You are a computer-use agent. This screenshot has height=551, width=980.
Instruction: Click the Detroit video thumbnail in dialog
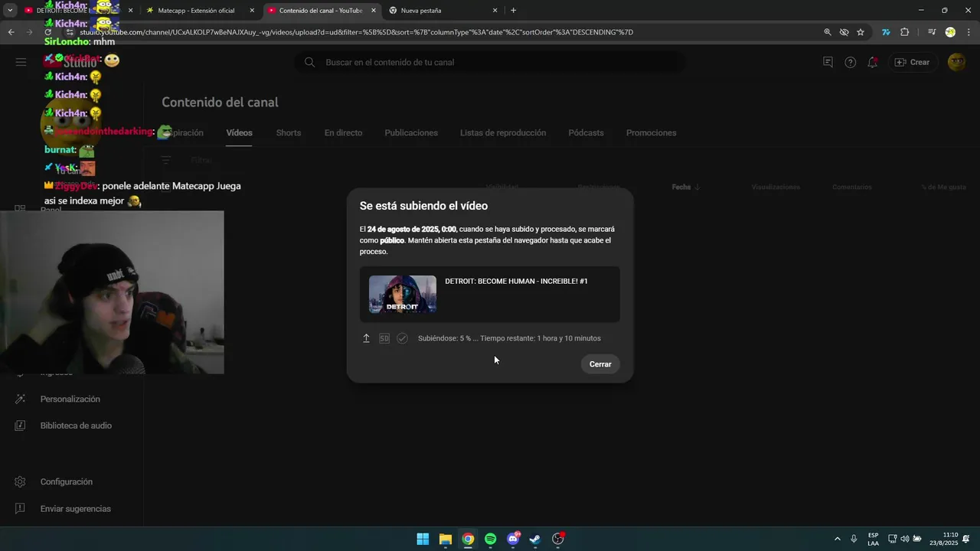tap(403, 295)
